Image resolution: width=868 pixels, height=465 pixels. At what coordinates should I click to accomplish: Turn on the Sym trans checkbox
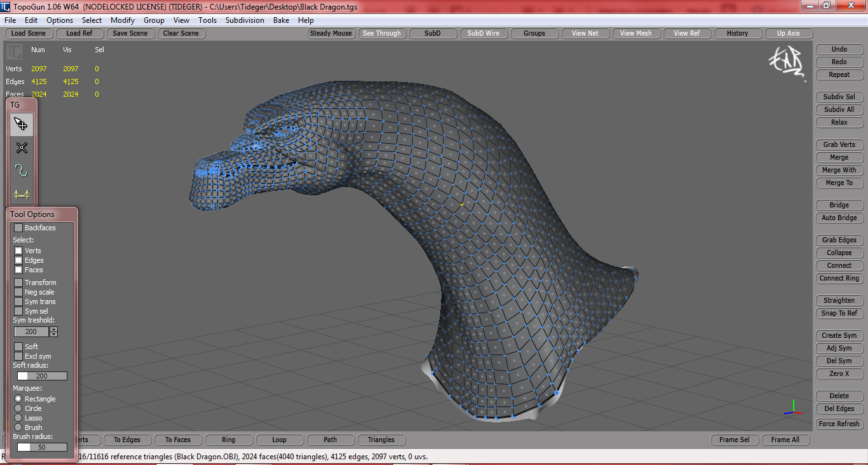tap(18, 302)
